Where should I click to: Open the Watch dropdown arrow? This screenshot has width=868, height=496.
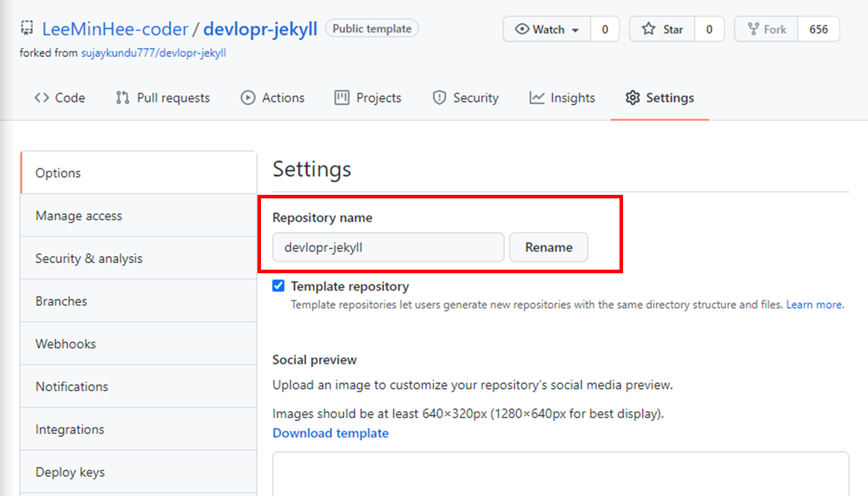point(575,30)
